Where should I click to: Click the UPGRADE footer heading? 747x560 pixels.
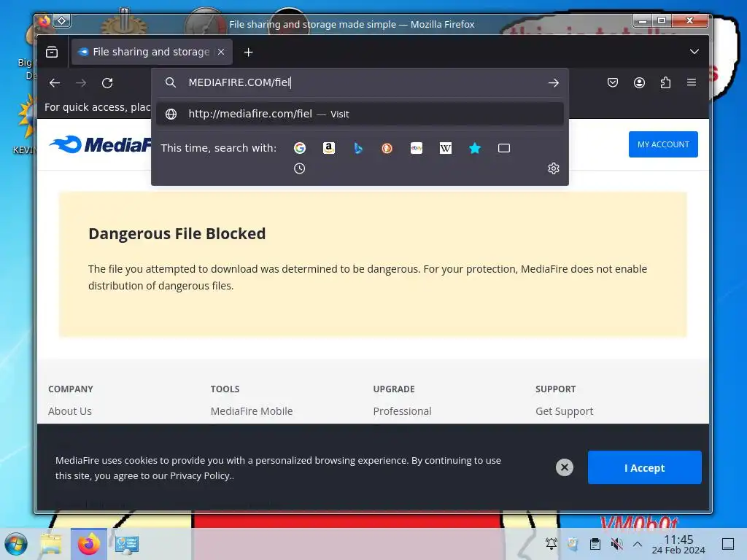click(394, 389)
